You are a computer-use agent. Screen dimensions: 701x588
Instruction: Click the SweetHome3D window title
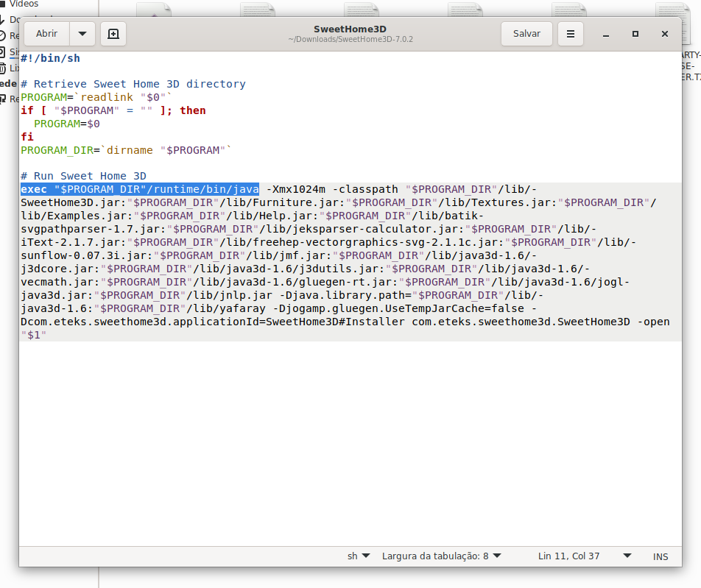coord(350,29)
